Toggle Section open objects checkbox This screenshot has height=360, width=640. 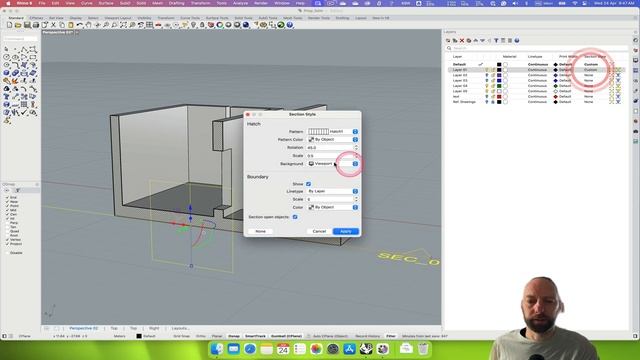pyautogui.click(x=295, y=217)
